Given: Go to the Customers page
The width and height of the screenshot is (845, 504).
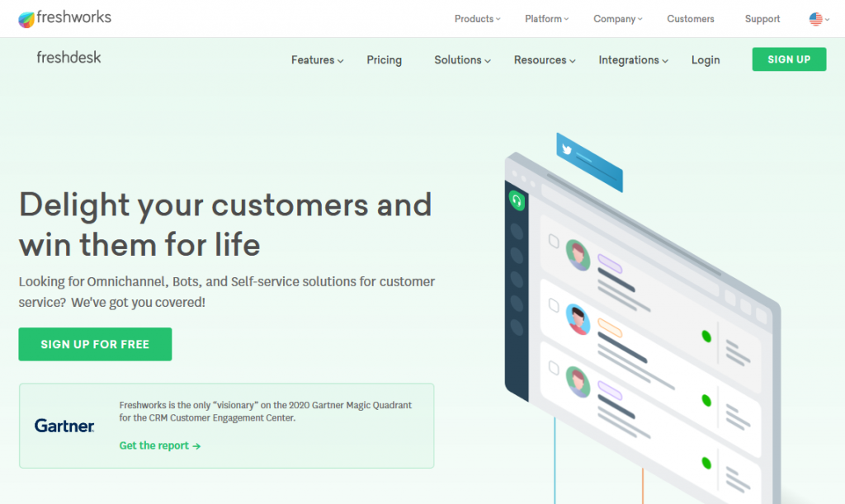Looking at the screenshot, I should 691,19.
